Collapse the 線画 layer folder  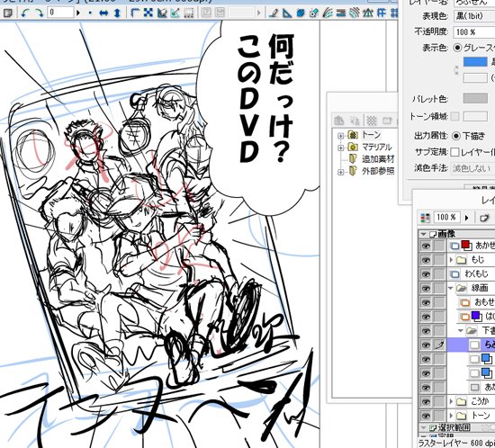451,288
